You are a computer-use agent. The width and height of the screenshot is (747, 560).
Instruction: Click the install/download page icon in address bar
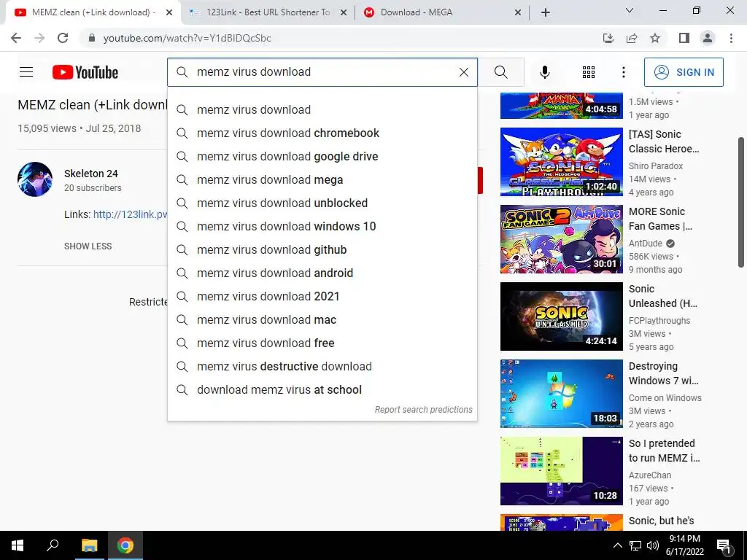[x=608, y=38]
